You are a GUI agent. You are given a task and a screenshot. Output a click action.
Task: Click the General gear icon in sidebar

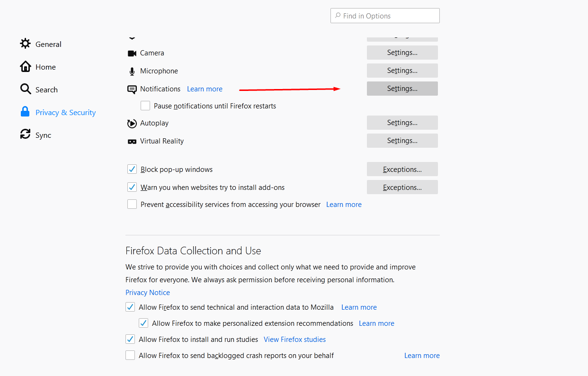pyautogui.click(x=25, y=44)
